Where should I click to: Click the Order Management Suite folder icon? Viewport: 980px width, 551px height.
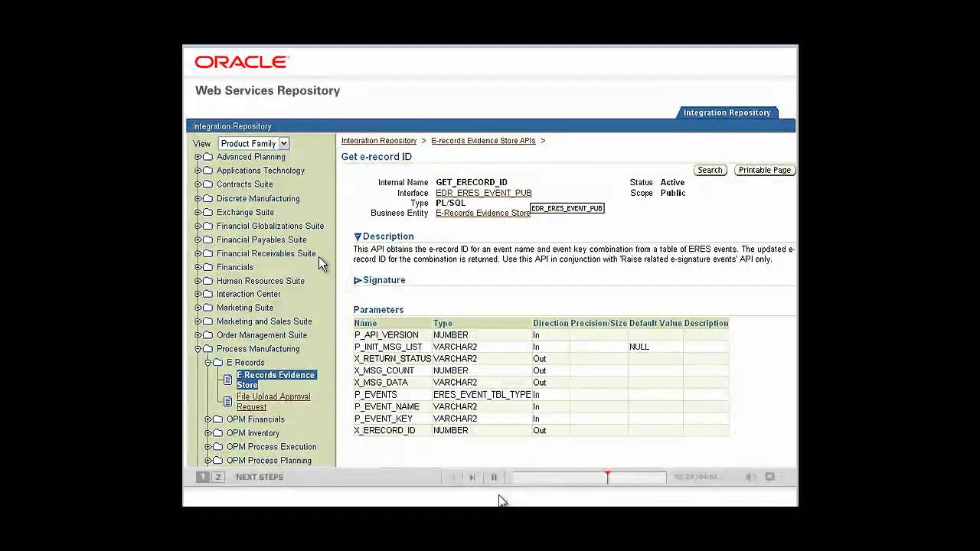point(207,335)
